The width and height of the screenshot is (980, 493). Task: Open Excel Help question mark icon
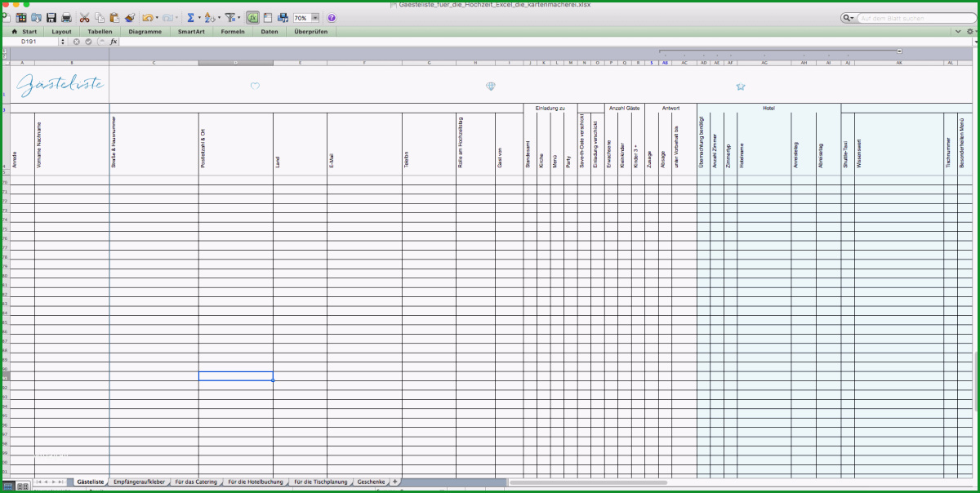[332, 17]
